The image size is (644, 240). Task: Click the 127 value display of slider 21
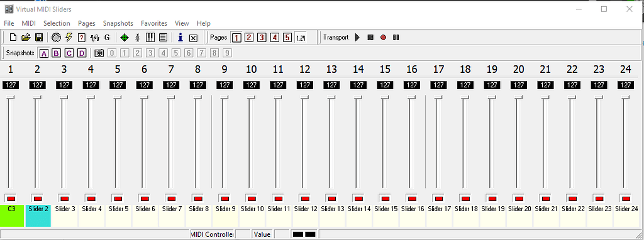click(x=545, y=85)
